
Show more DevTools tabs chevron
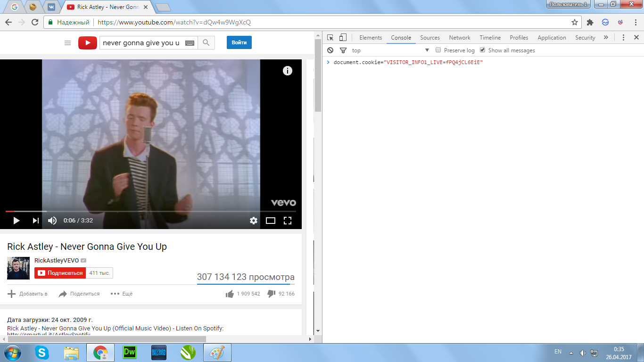click(x=606, y=38)
